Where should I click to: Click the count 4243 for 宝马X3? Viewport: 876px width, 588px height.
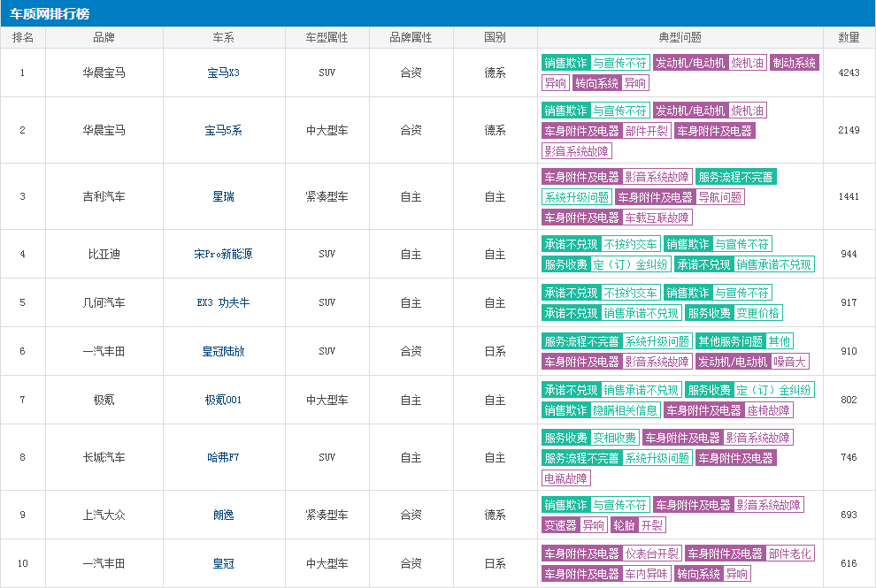coord(849,73)
